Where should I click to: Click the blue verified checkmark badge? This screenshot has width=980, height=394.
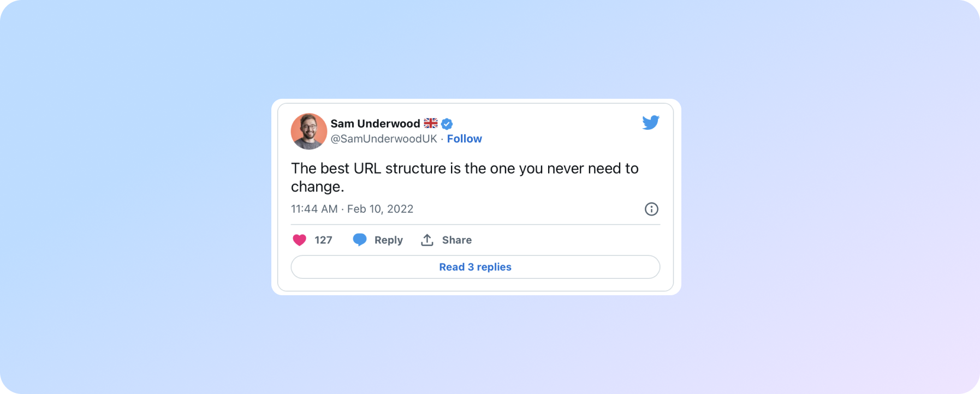(x=447, y=124)
